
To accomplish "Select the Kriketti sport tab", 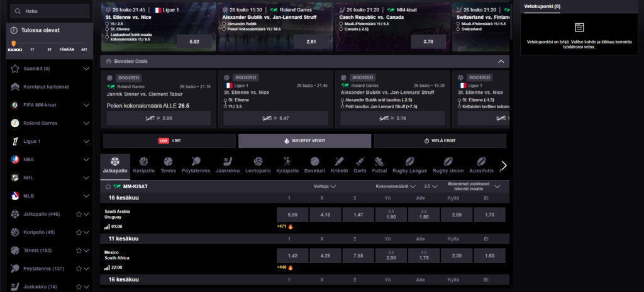I will (x=339, y=166).
